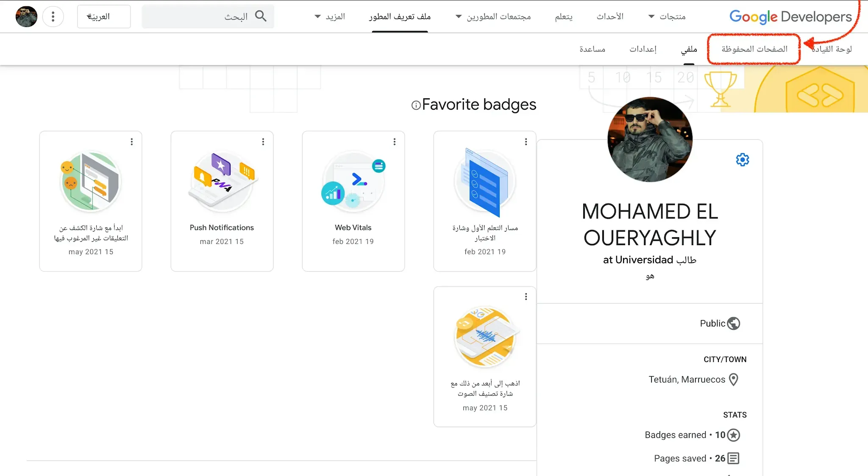
Task: Switch to لوحة القيادة dashboard tab
Action: [832, 49]
